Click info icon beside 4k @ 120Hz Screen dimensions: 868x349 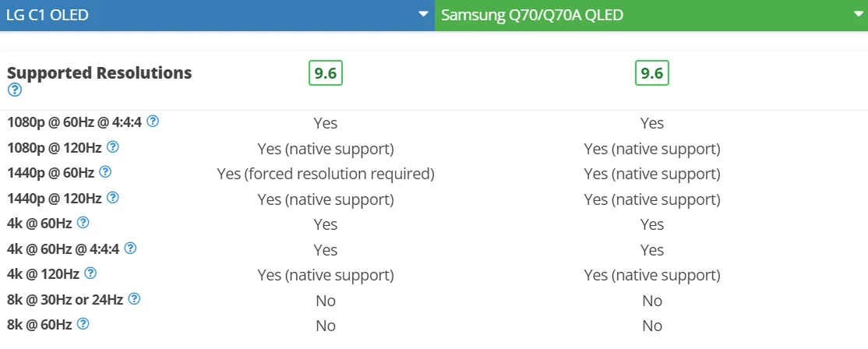[90, 273]
